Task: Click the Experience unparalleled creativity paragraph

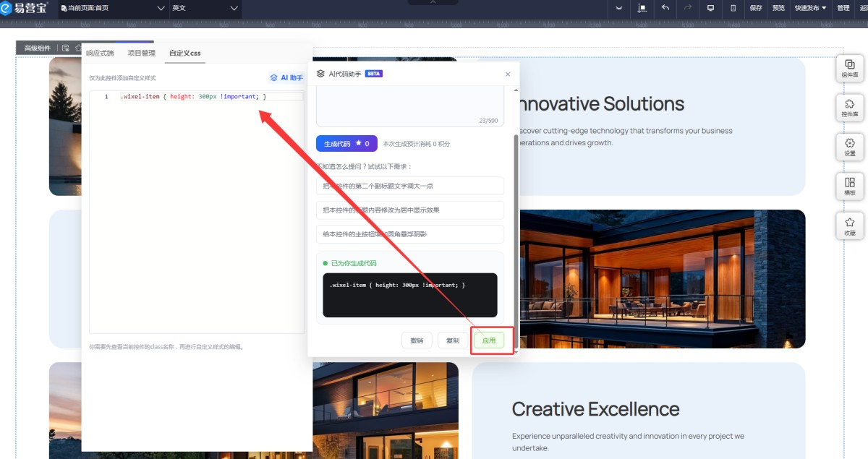Action: (628, 442)
